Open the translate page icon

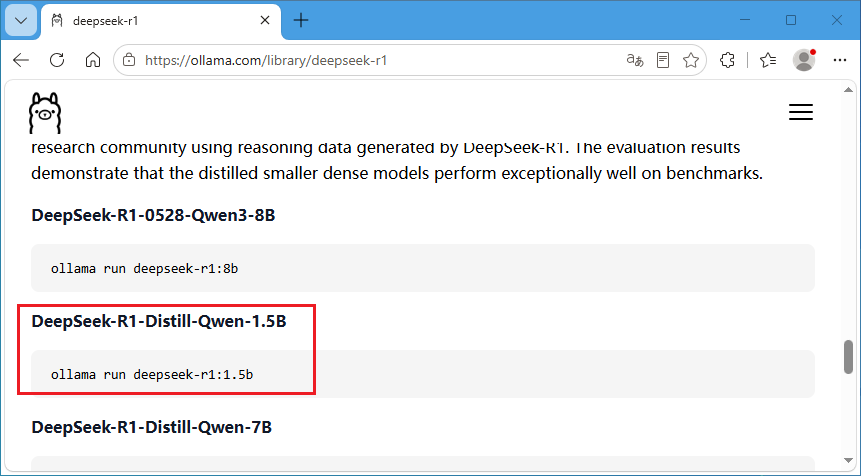635,60
